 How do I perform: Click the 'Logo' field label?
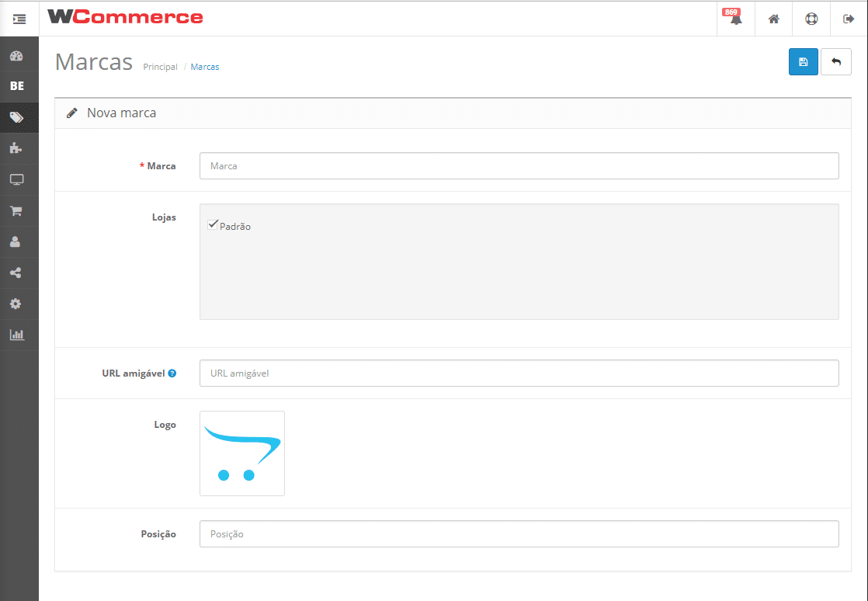[165, 425]
